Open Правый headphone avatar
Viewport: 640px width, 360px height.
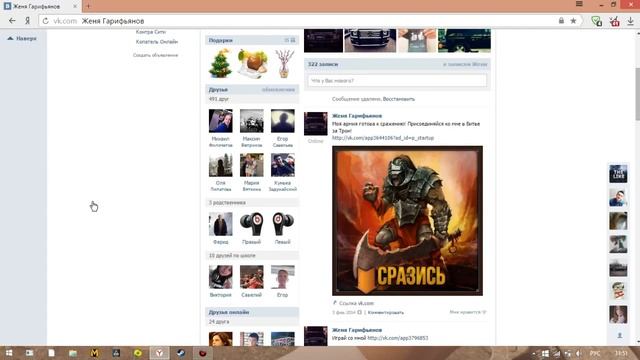pyautogui.click(x=251, y=224)
